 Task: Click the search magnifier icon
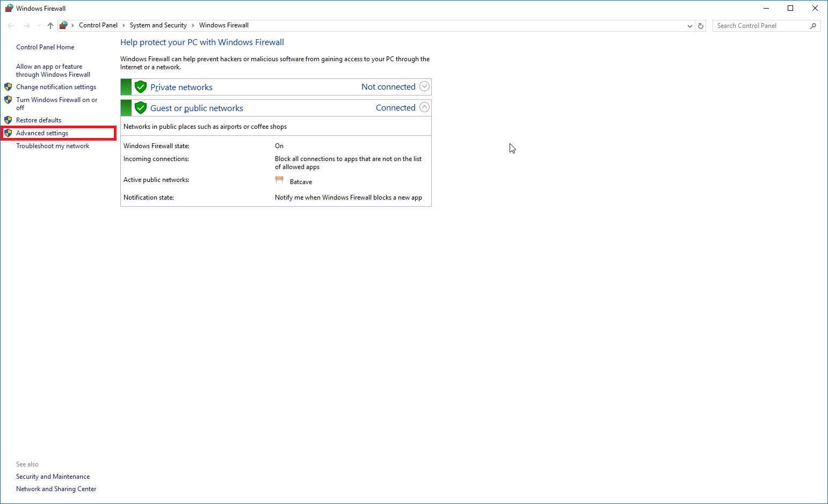(x=814, y=26)
